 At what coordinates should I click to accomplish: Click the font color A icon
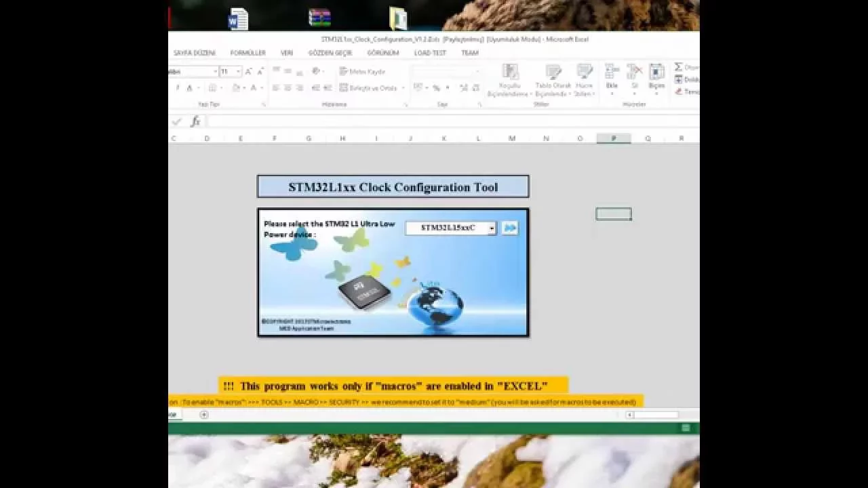pos(254,88)
